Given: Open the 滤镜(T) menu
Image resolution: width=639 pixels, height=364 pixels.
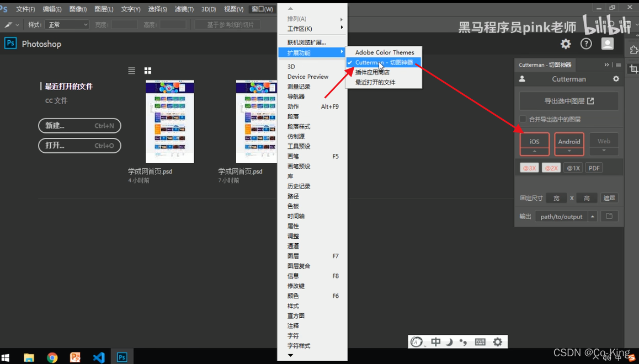Looking at the screenshot, I should [184, 9].
